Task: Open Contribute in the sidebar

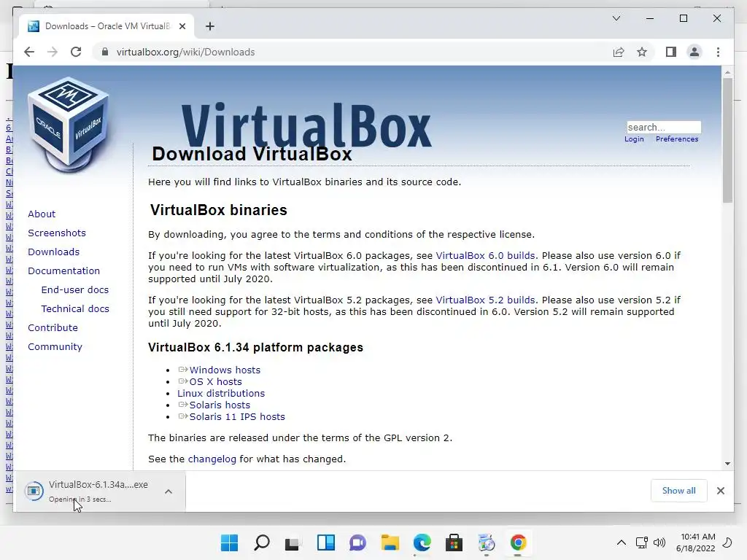Action: point(53,328)
